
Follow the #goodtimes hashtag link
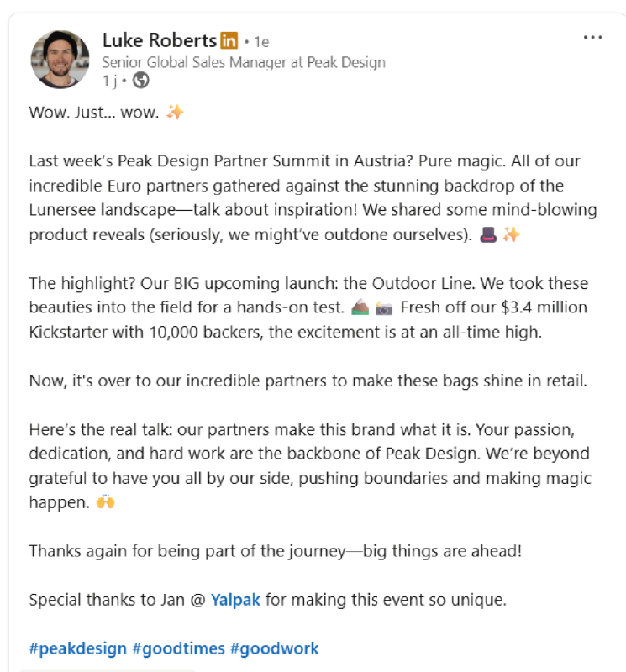click(178, 648)
